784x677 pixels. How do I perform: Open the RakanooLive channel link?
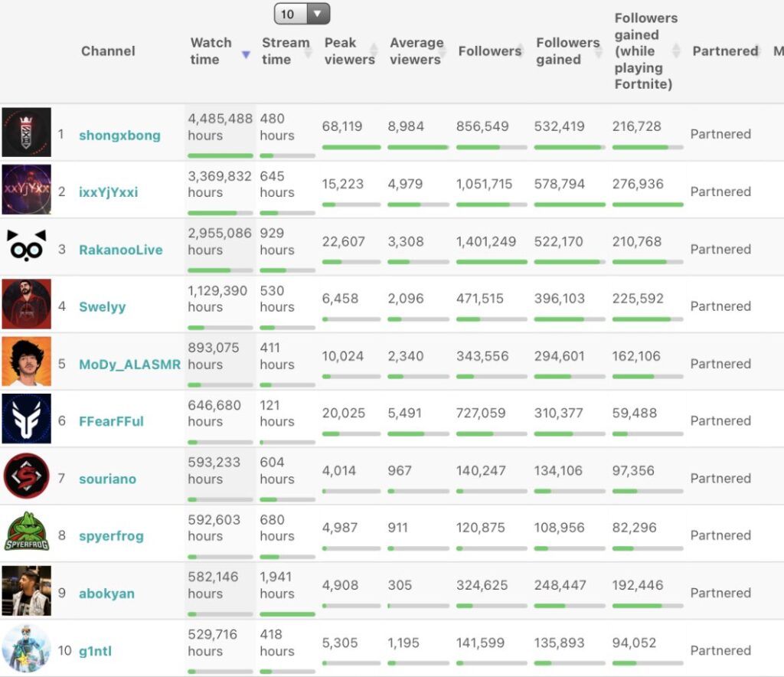point(120,250)
